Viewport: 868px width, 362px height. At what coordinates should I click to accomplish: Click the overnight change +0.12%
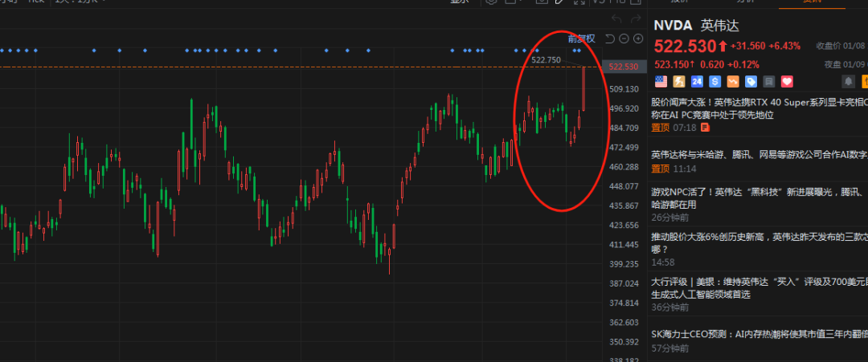743,65
